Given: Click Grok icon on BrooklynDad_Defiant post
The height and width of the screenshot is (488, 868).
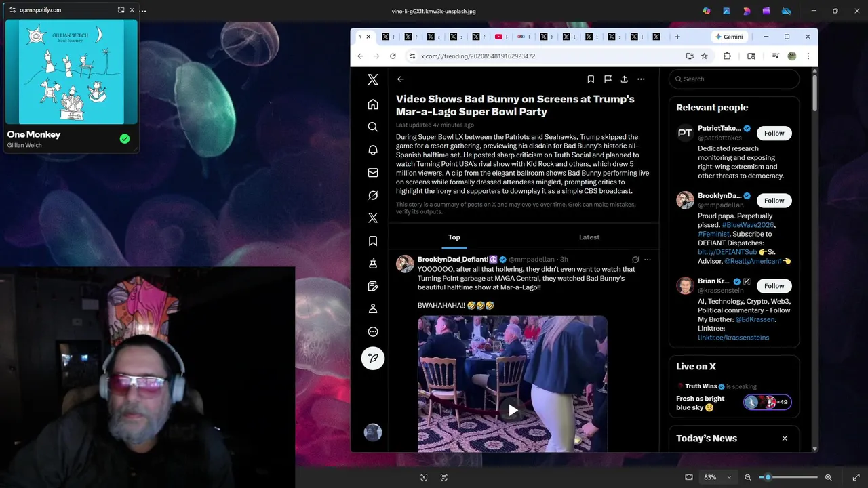Looking at the screenshot, I should (635, 260).
